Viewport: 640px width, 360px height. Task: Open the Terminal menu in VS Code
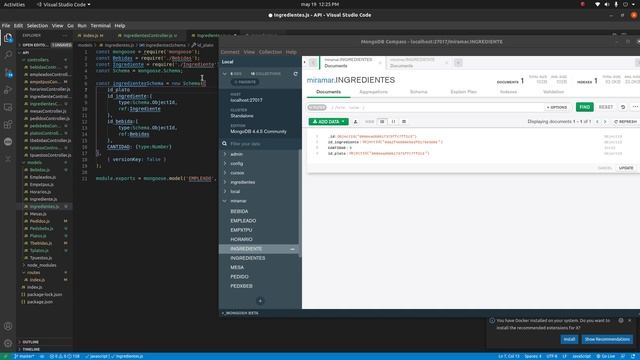coord(100,25)
